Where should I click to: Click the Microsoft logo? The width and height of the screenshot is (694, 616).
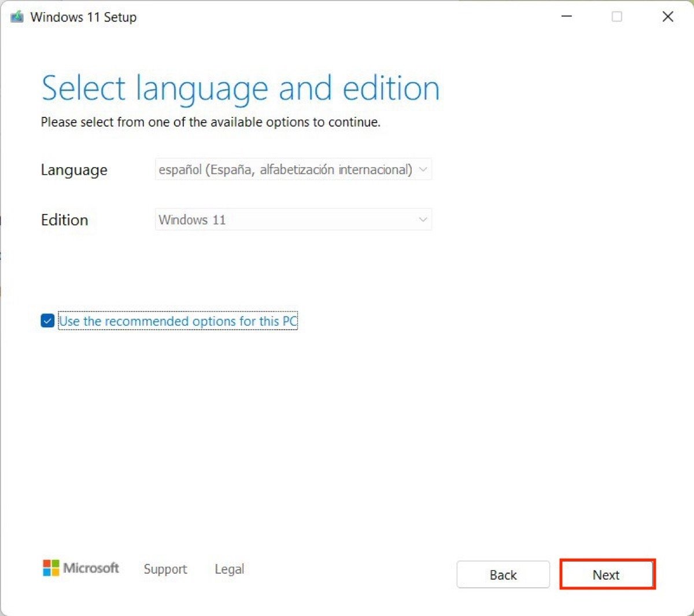(x=81, y=568)
